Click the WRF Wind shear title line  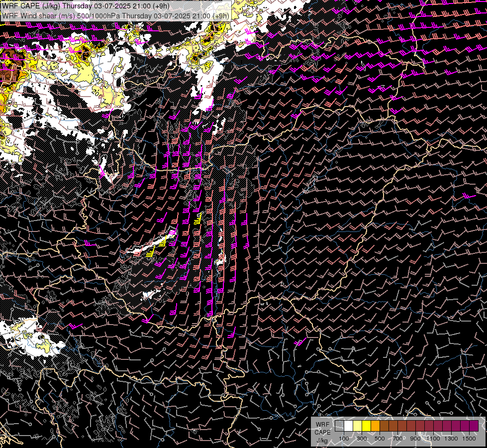pyautogui.click(x=115, y=16)
